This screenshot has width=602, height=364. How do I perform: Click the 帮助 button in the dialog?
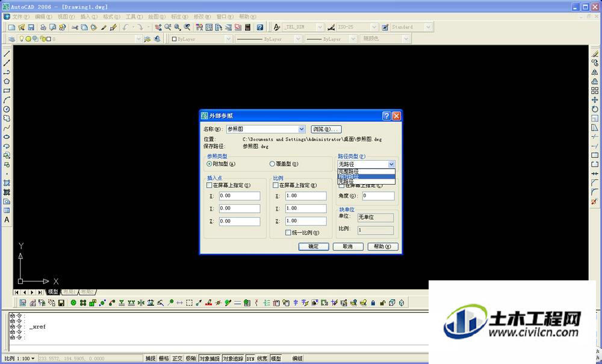[383, 247]
